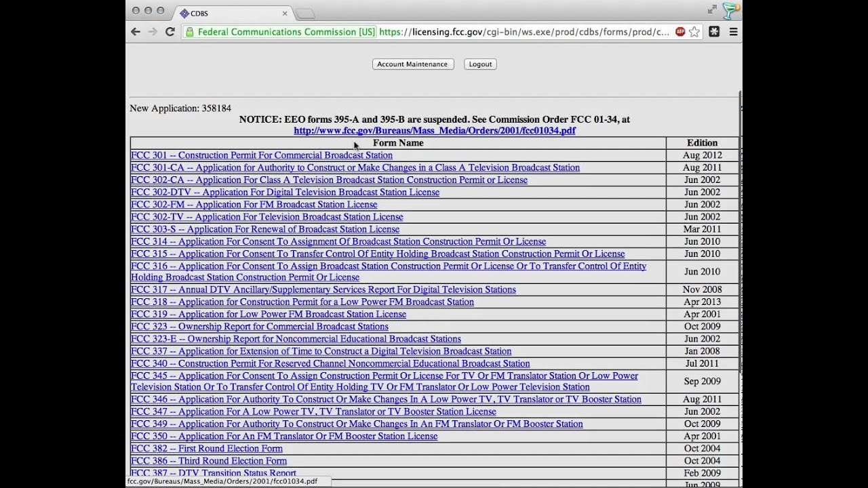Select the Jul 2011 edition cell
868x488 pixels.
coord(702,363)
